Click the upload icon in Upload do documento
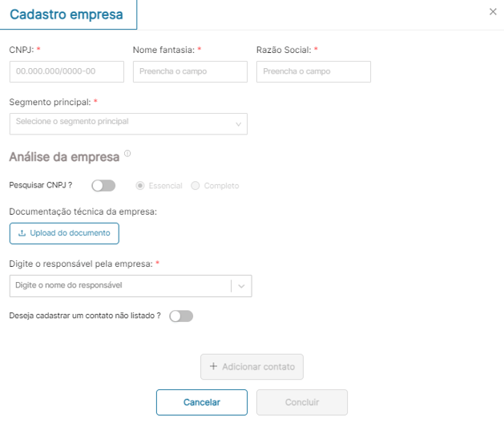The image size is (504, 435). coord(22,233)
